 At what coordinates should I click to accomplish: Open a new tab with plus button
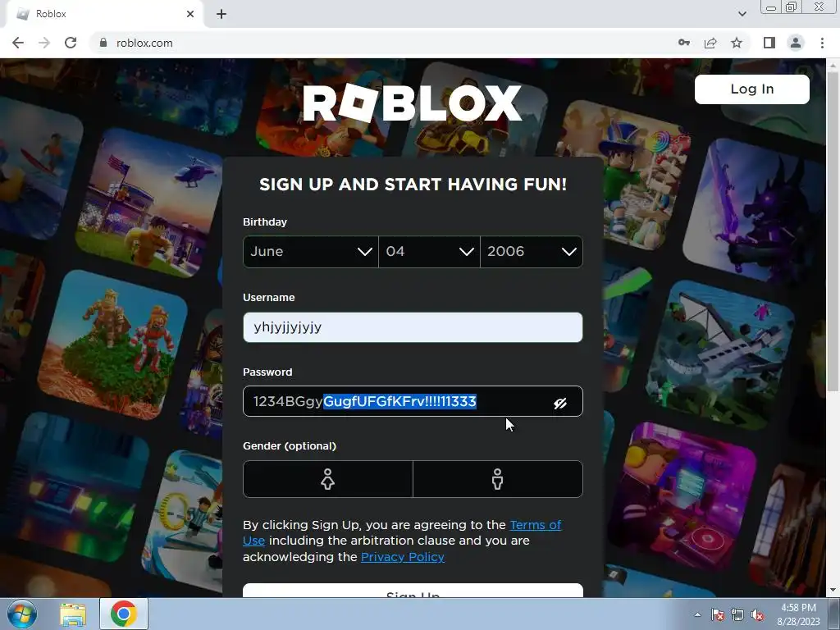221,14
